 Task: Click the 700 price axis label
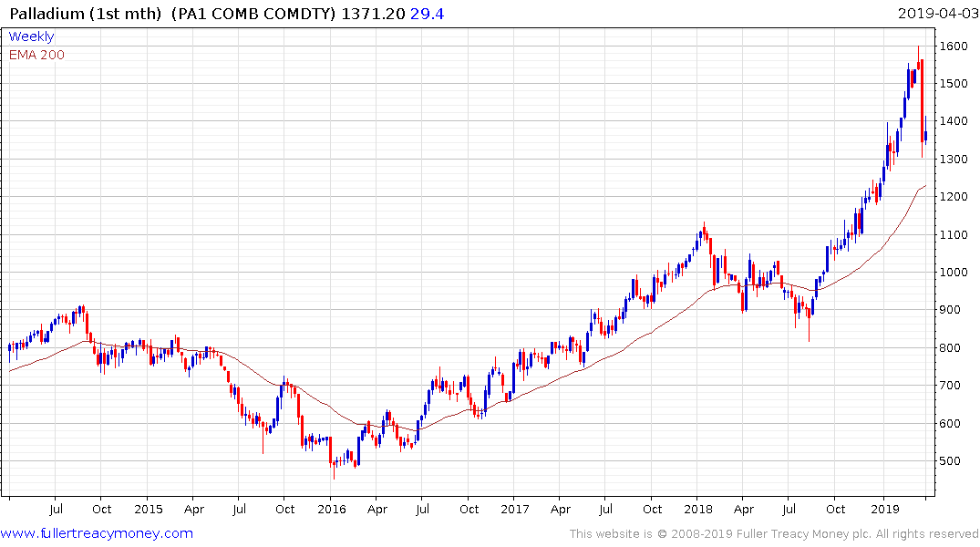click(950, 386)
